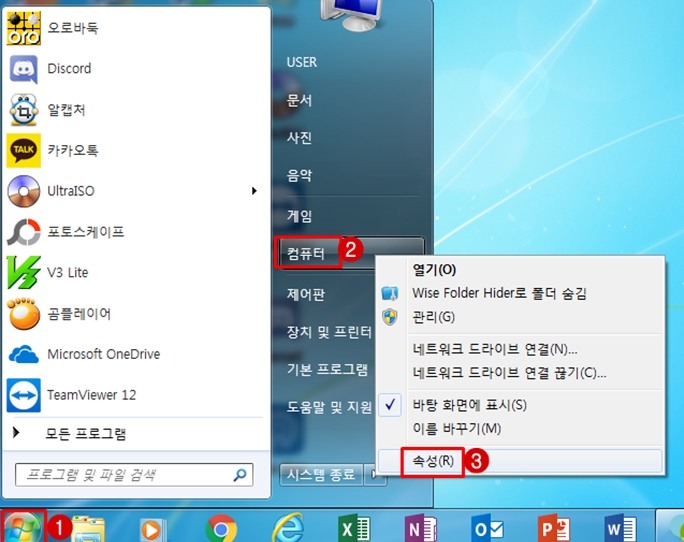Screen dimensions: 684x542
Task: Open PowerPoint from the taskbar
Action: [554, 528]
